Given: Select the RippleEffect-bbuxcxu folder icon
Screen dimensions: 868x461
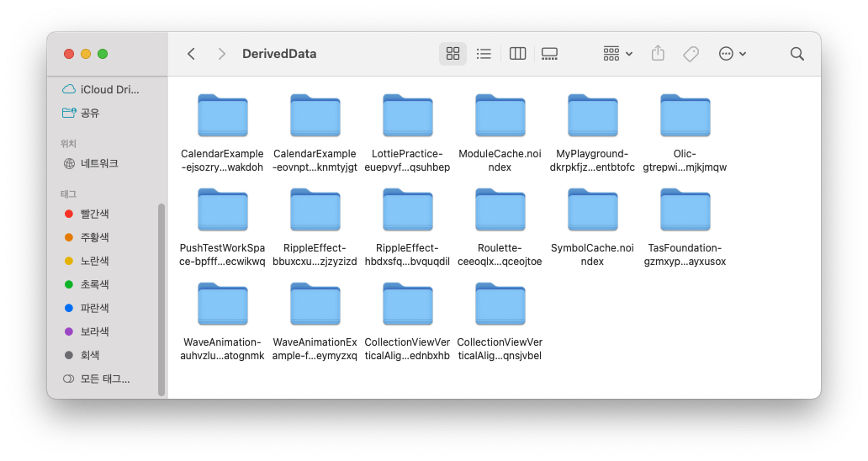Looking at the screenshot, I should coord(315,209).
